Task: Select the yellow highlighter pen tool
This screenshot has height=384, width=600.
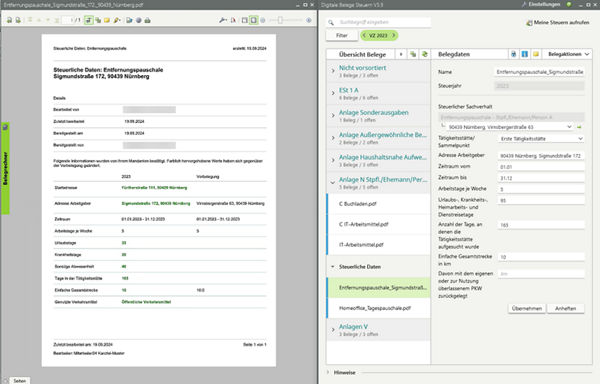Action: (117, 20)
